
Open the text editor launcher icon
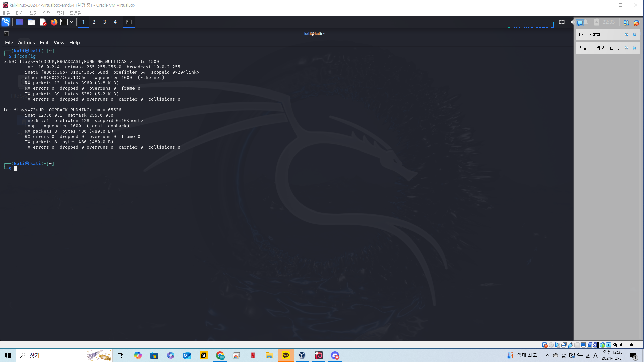click(x=43, y=22)
